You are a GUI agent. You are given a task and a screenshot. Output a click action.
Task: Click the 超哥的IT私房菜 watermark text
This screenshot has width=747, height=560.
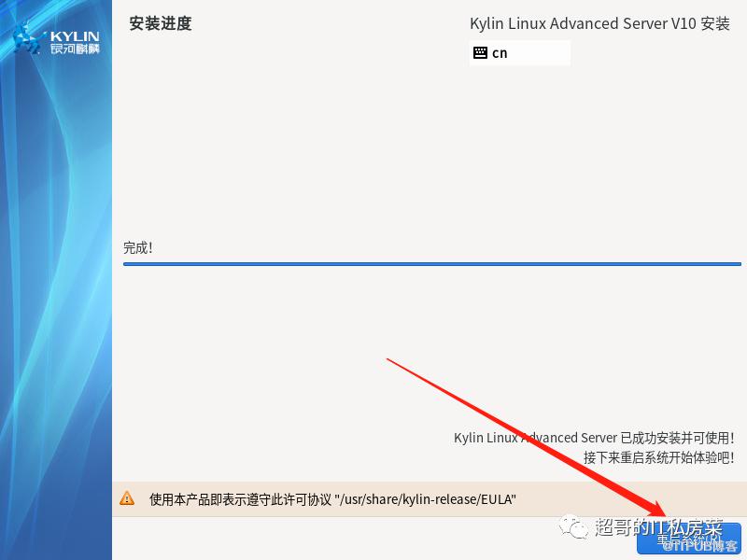659,527
